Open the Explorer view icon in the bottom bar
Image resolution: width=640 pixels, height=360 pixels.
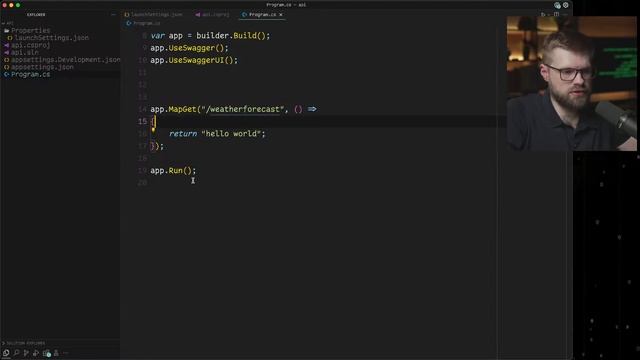pyautogui.click(x=6, y=353)
